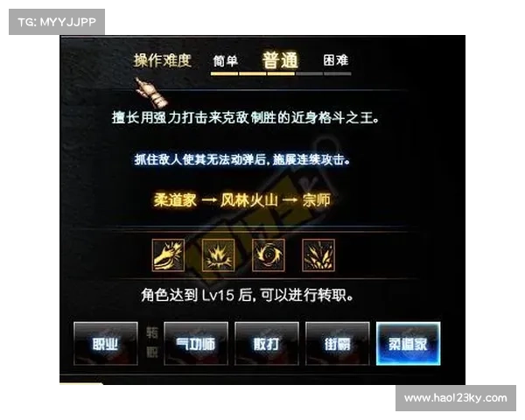Click 宗师 in the advancement path
Viewport: 525px width, 420px height.
pos(317,200)
